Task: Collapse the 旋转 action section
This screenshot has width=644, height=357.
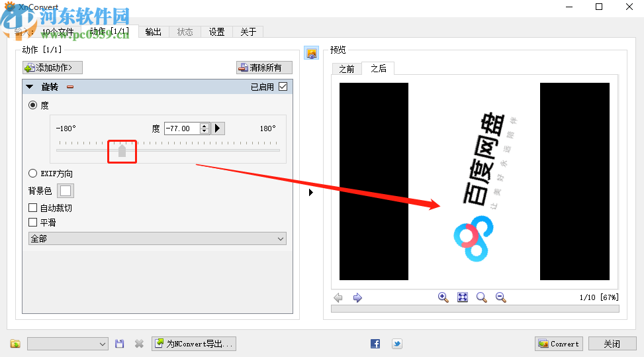Action: (30, 87)
